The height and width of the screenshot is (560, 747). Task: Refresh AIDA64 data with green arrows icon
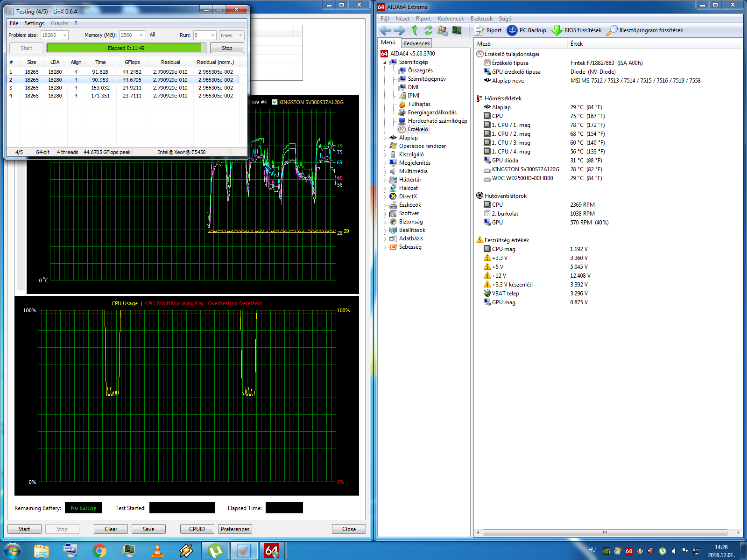[x=428, y=30]
